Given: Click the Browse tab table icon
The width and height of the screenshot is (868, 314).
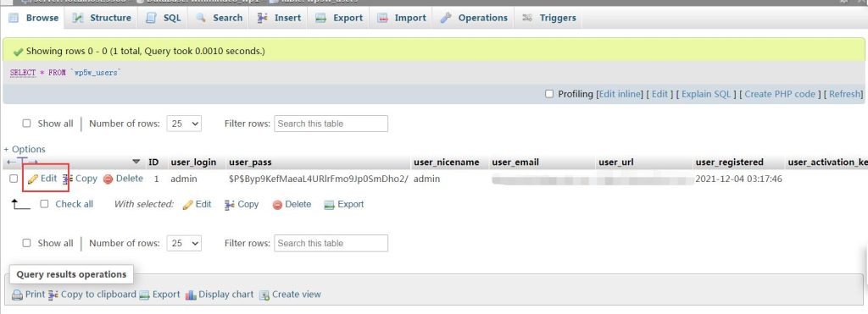Looking at the screenshot, I should pyautogui.click(x=14, y=18).
